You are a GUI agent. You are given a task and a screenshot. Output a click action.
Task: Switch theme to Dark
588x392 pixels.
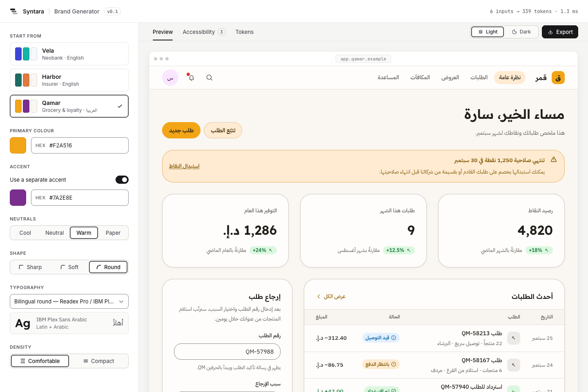(x=521, y=32)
